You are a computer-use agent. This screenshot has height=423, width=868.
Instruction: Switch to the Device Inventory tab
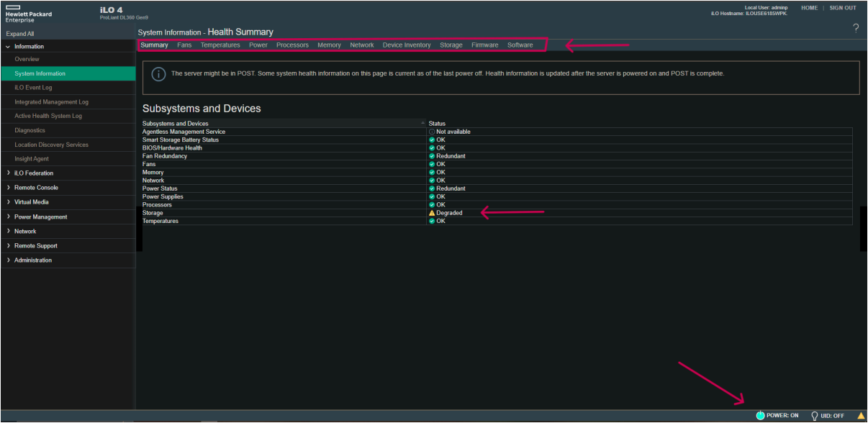point(407,45)
